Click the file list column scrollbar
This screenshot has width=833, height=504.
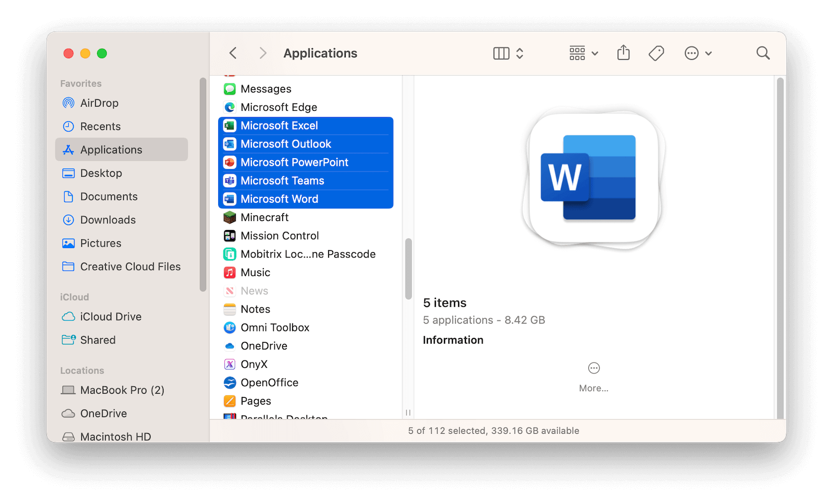[408, 269]
